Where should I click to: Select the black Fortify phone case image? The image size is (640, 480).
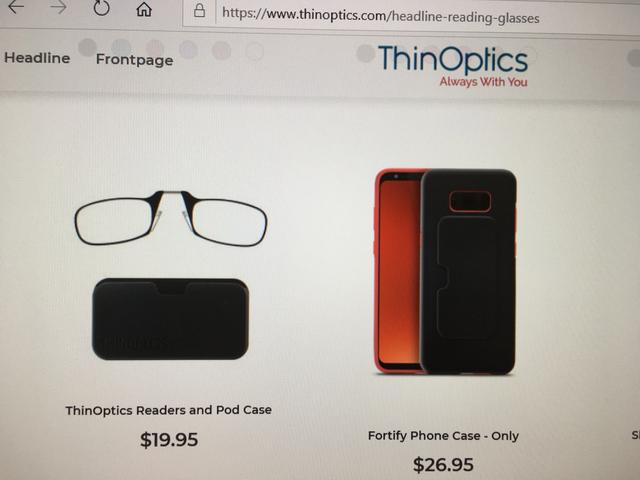tap(469, 271)
